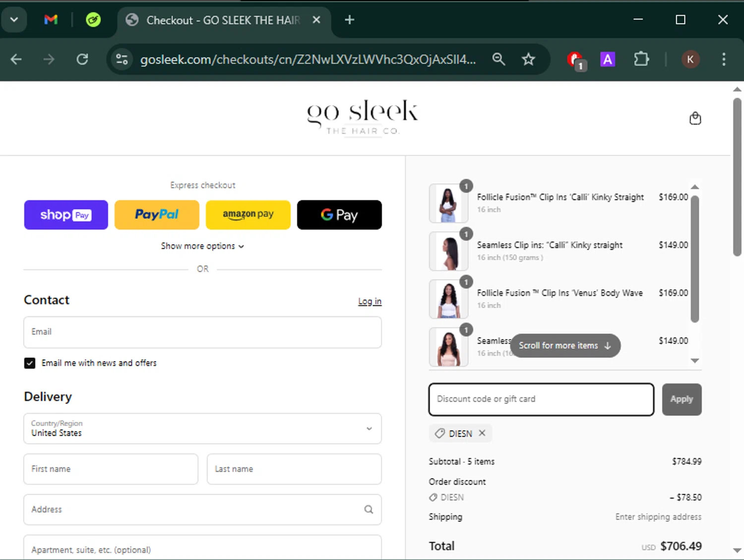Click the Seamless Clip ins "Calli" thumbnail

coord(448,251)
